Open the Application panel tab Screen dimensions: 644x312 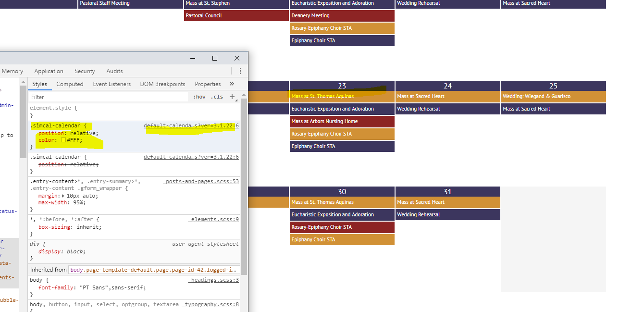coord(49,71)
